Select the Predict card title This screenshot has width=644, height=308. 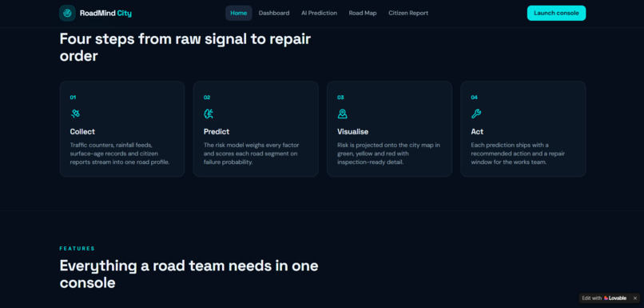(217, 131)
